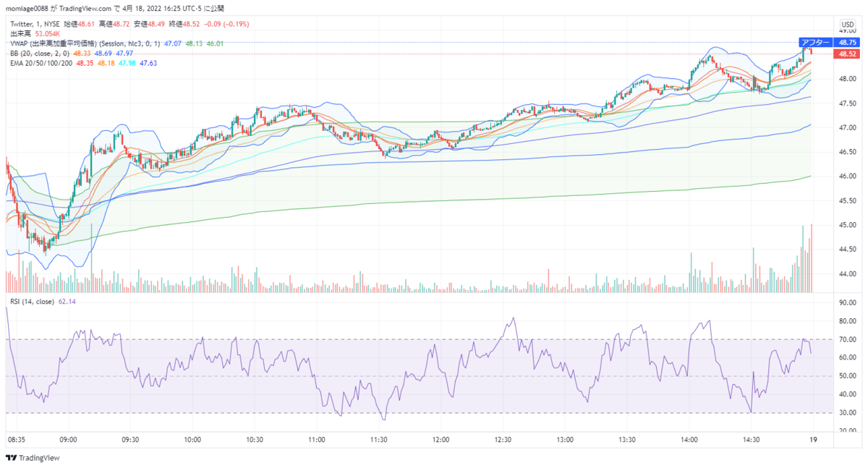Click the 44.50 price axis label
868x468 pixels.
tap(847, 250)
